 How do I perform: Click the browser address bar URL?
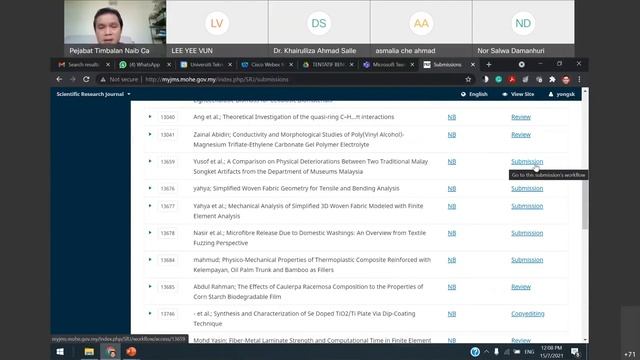click(217, 80)
